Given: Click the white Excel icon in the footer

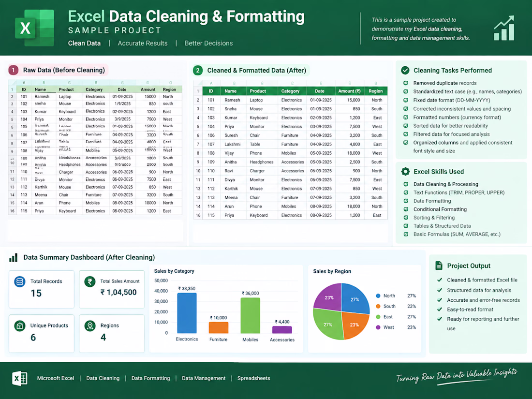Looking at the screenshot, I should click(x=20, y=378).
